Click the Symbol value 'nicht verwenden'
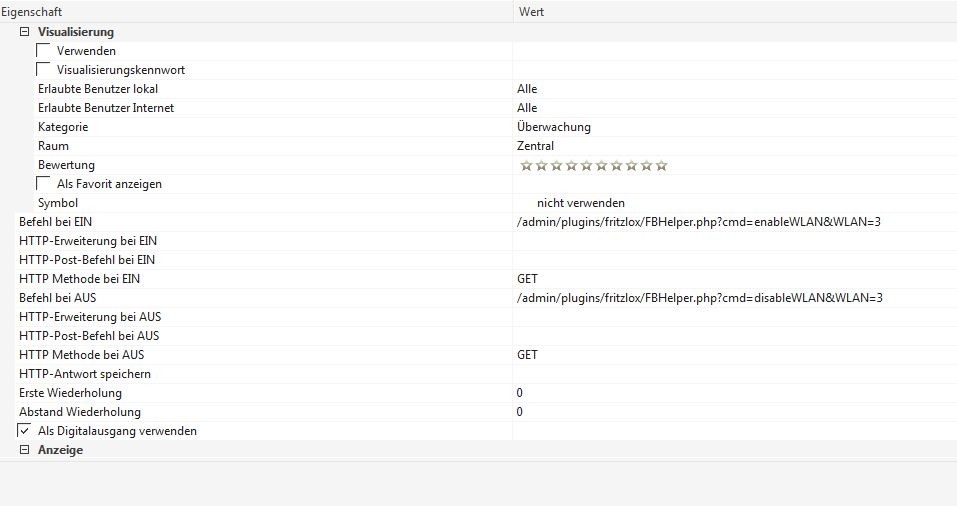Screen dimensions: 957x506 click(580, 203)
